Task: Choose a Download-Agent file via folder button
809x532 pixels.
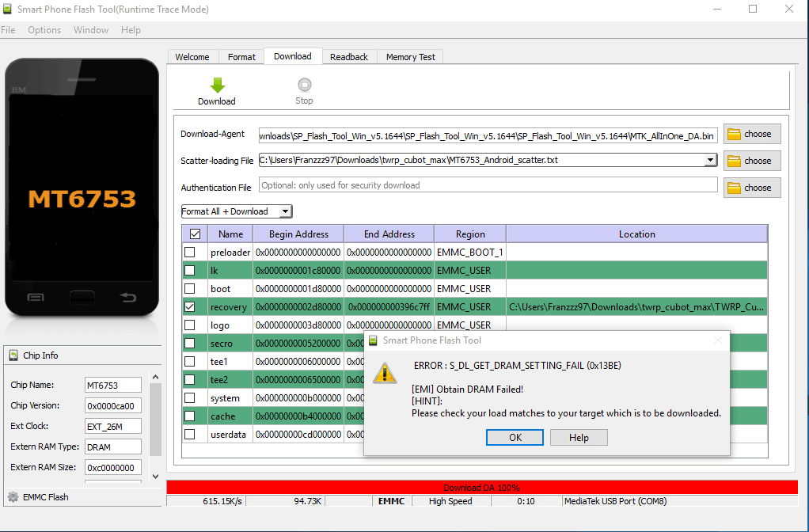Action: [752, 134]
